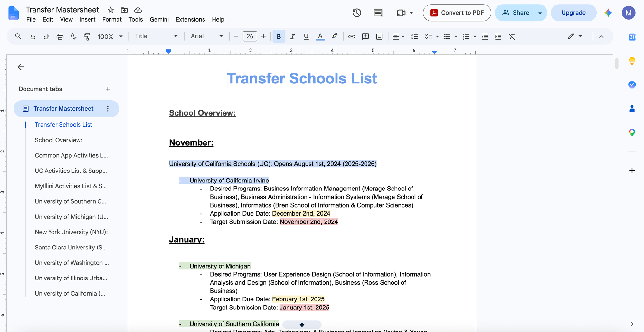Show all comments speech bubble icon
Image resolution: width=644 pixels, height=332 pixels.
(378, 13)
